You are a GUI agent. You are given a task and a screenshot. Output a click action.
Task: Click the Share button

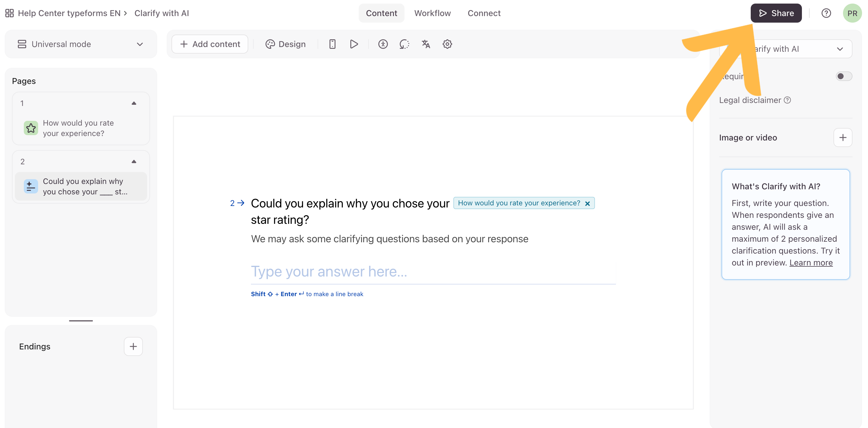[x=776, y=13]
